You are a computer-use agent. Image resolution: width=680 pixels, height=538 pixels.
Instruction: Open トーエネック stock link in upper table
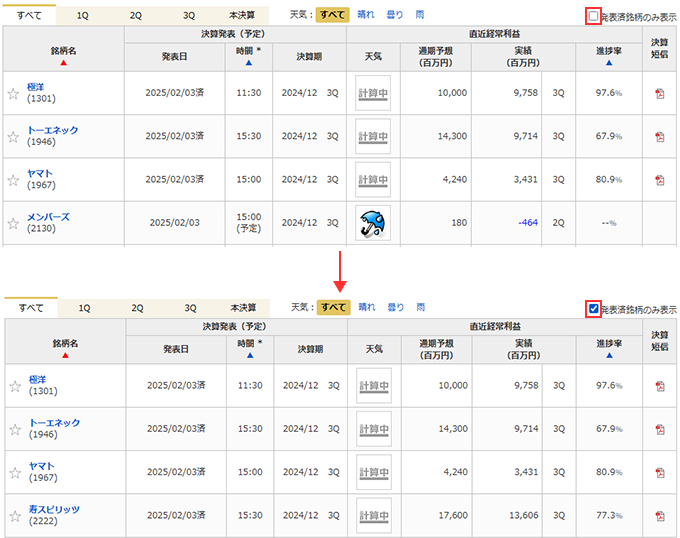point(52,130)
